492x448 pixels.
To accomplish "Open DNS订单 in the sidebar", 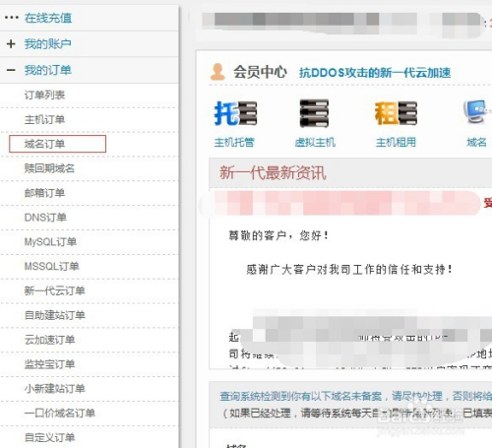I will (x=45, y=218).
